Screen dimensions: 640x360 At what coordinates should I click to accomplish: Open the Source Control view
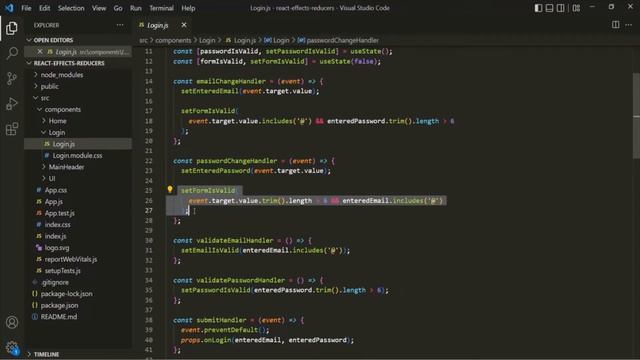tap(12, 78)
